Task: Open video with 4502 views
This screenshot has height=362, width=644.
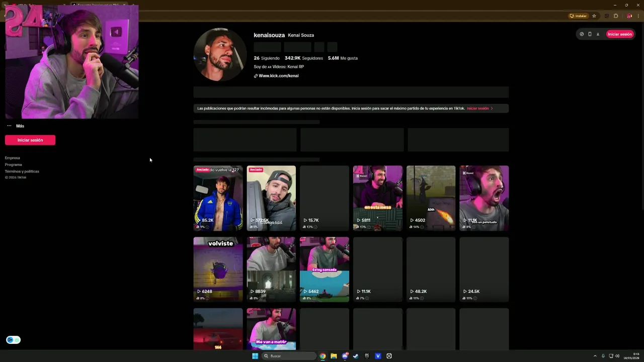Action: click(x=431, y=198)
